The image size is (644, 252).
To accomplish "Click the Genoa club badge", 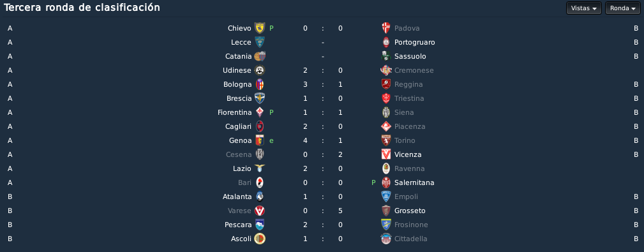I will [260, 140].
